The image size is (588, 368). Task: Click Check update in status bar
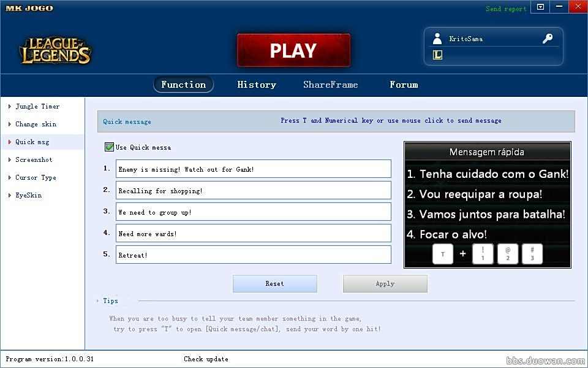[206, 359]
